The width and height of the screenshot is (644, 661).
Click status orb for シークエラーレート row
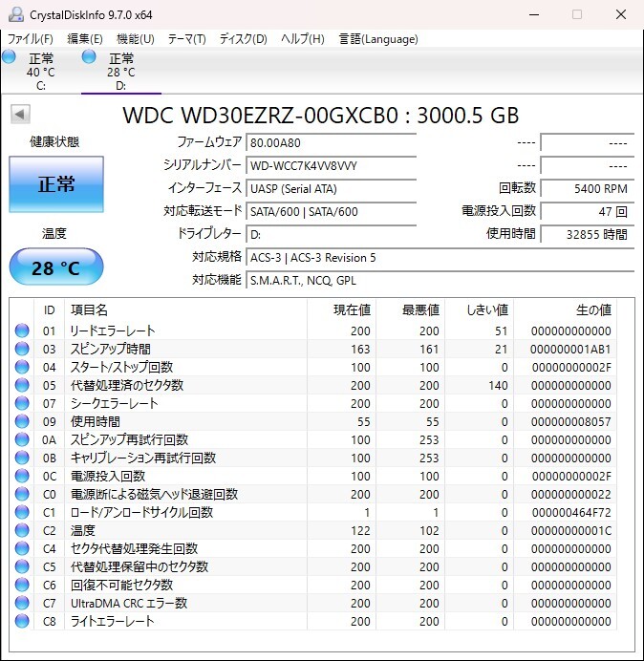click(22, 403)
